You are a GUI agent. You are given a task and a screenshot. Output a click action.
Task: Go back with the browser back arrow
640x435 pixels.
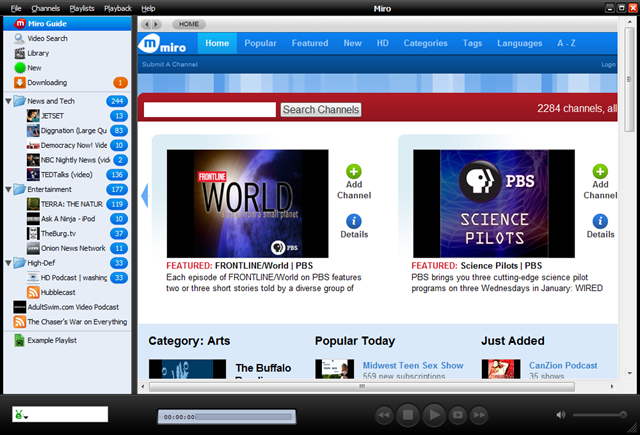point(147,24)
